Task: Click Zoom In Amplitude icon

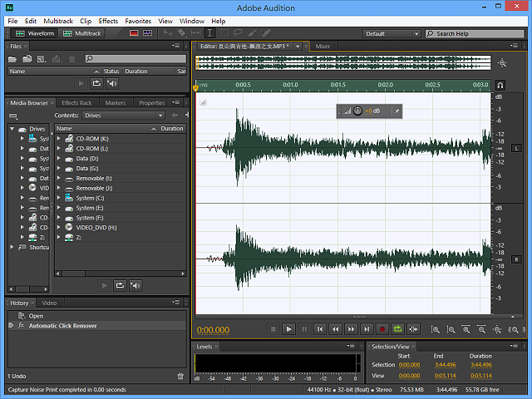Action: (436, 329)
